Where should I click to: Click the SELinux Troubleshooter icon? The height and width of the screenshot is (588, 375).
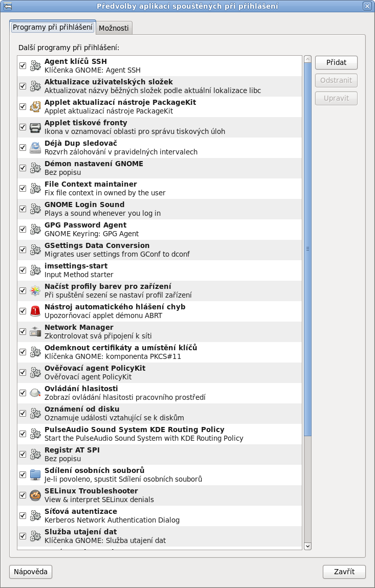coord(35,495)
